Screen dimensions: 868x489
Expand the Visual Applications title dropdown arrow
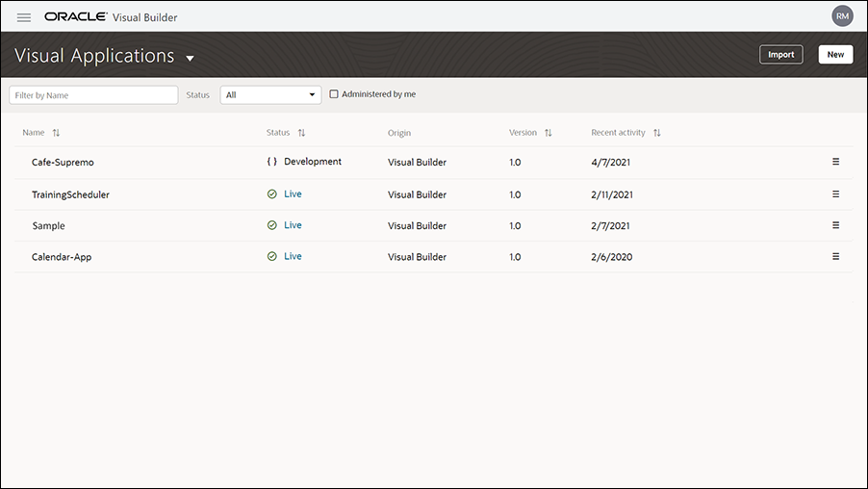190,58
